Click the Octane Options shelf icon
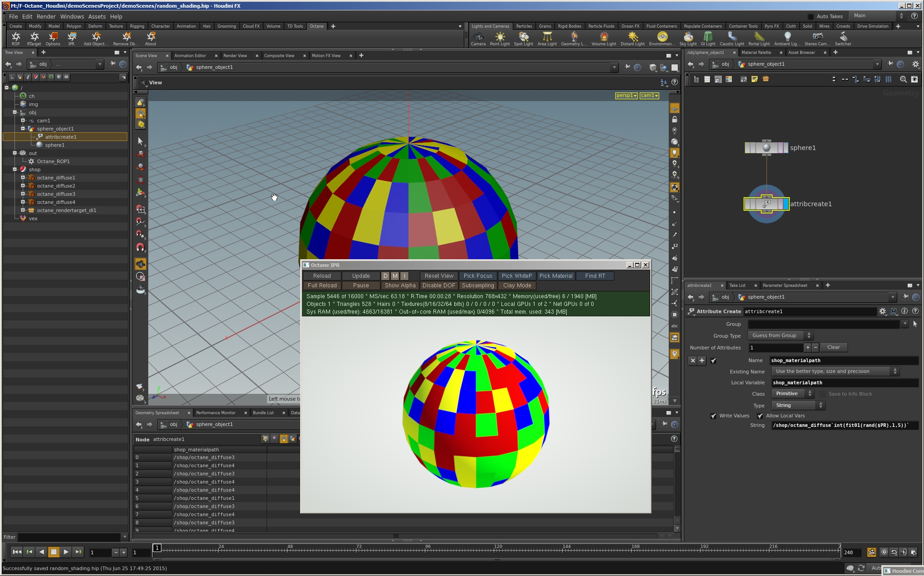 tap(53, 38)
